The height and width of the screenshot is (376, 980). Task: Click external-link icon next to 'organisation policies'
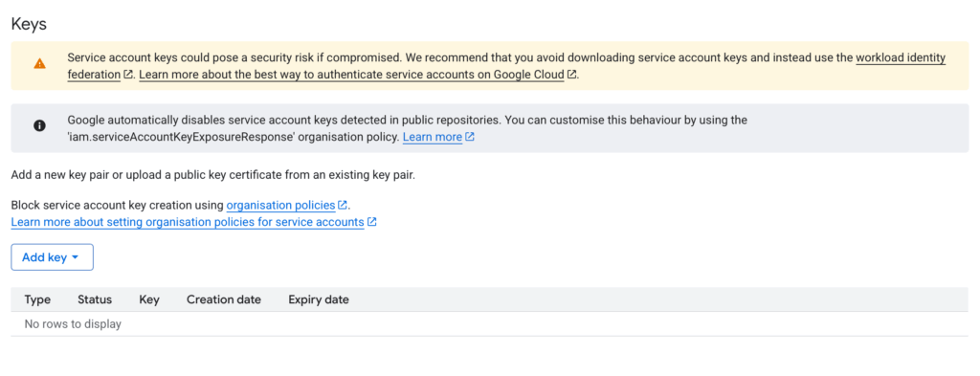click(343, 205)
